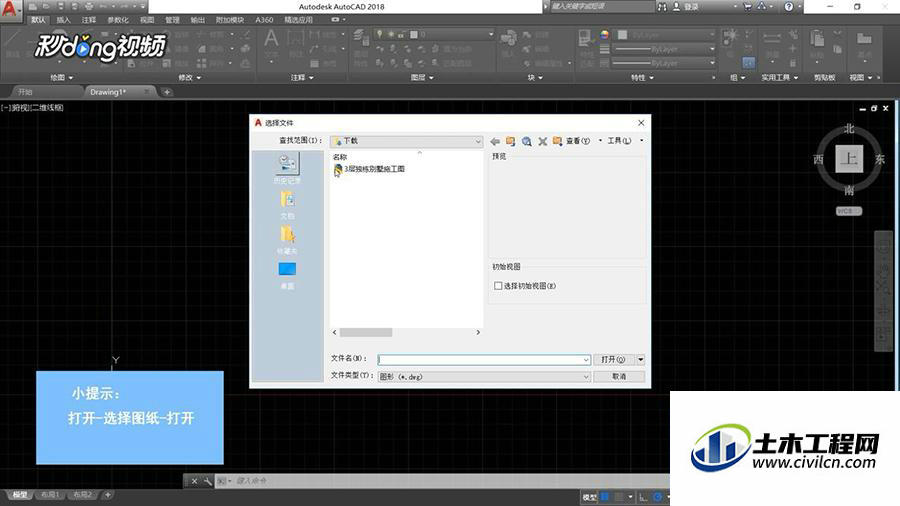Click the help question mark icon

point(789,6)
